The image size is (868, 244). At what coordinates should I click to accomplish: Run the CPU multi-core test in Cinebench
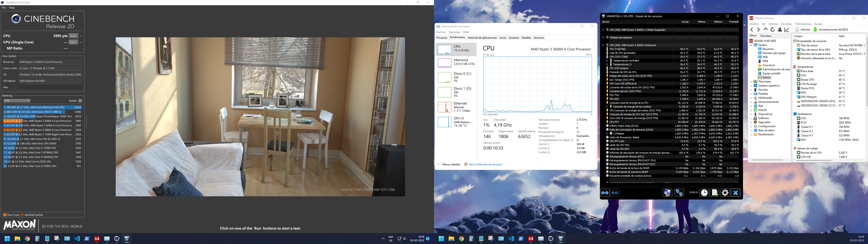tap(73, 36)
